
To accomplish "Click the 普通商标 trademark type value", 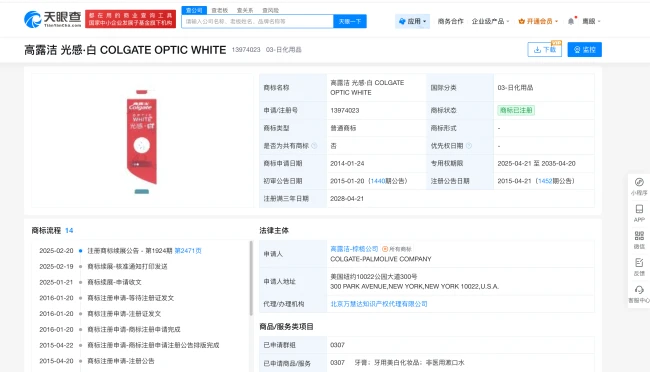I will click(x=343, y=128).
